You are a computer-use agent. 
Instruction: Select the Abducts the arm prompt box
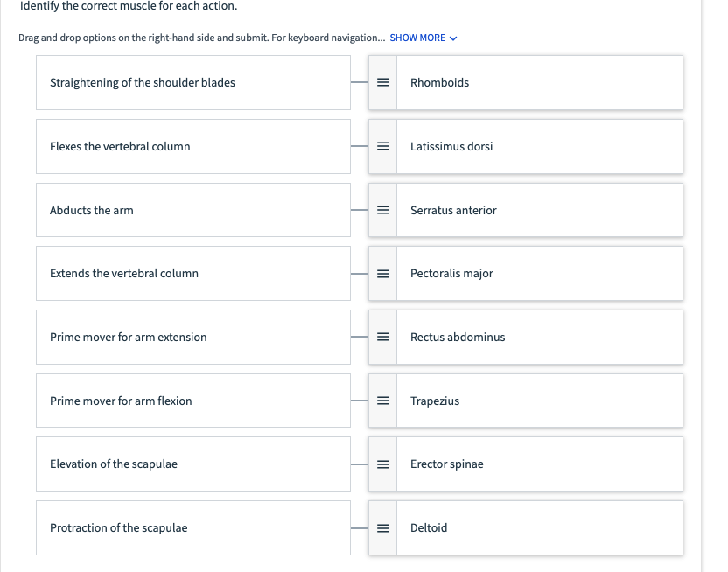click(x=193, y=210)
